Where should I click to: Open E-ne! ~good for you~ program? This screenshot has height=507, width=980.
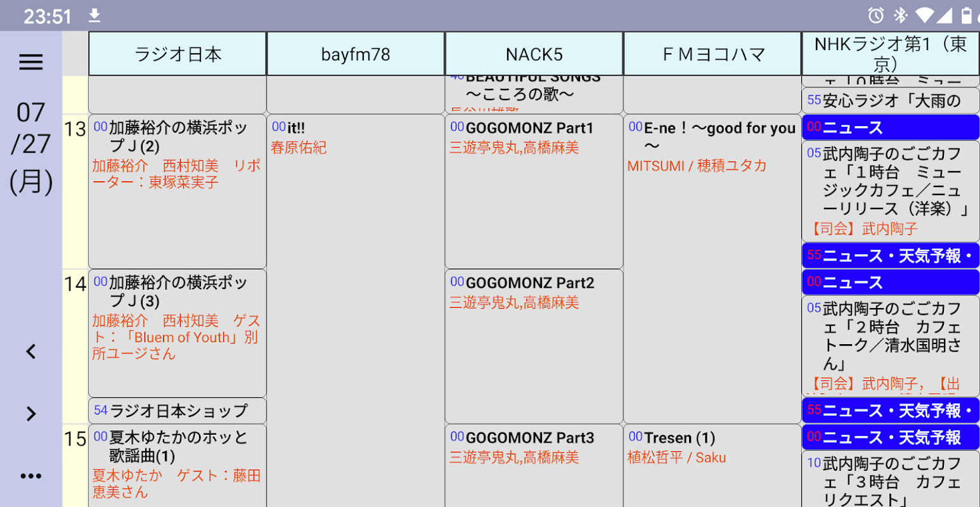point(712,269)
